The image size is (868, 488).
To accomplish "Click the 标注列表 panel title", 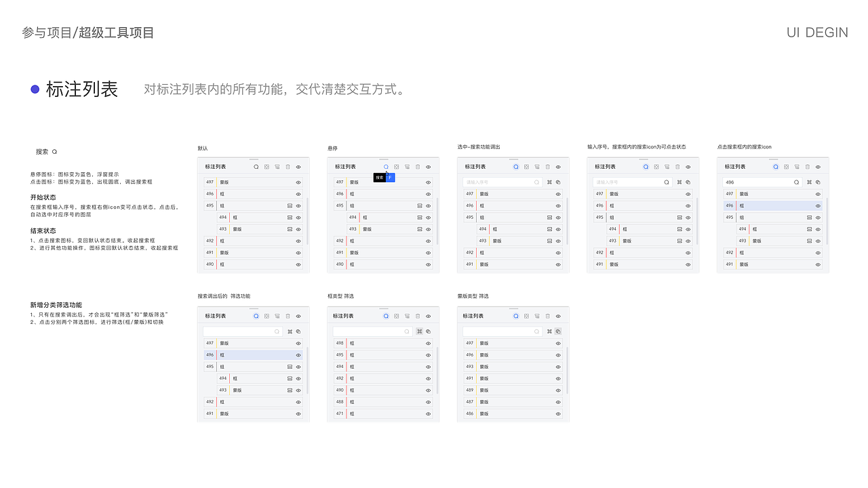I will coord(216,166).
